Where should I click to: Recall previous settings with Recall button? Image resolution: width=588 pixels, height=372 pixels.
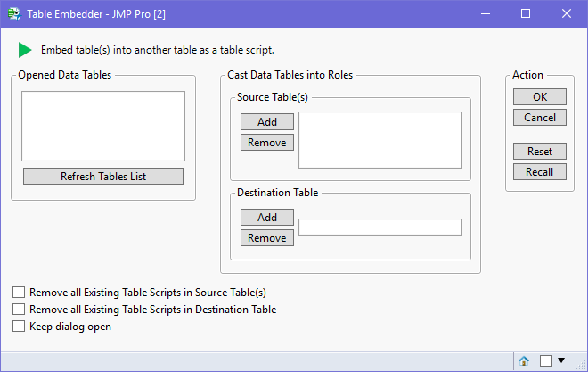tap(540, 172)
